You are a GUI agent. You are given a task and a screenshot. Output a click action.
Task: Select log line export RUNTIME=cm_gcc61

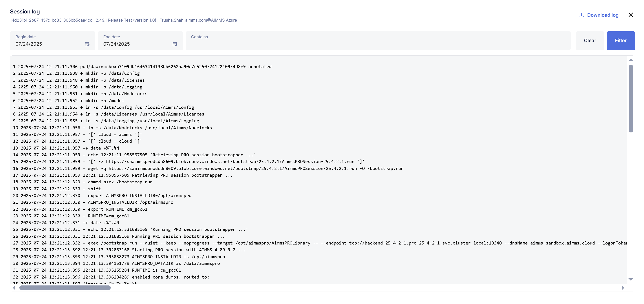80,209
